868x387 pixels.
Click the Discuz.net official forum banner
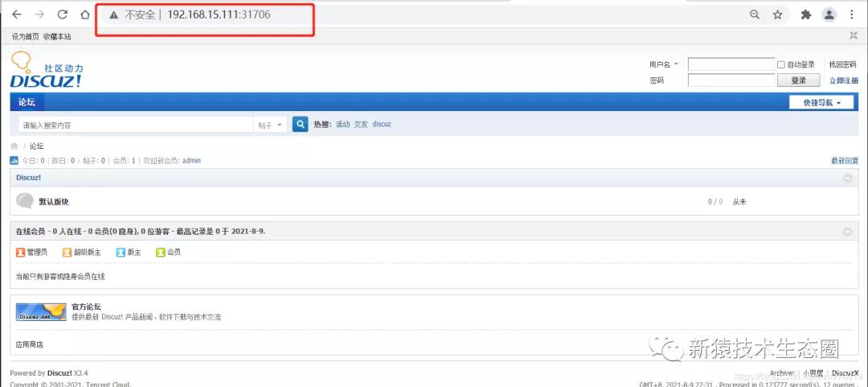pyautogui.click(x=41, y=312)
